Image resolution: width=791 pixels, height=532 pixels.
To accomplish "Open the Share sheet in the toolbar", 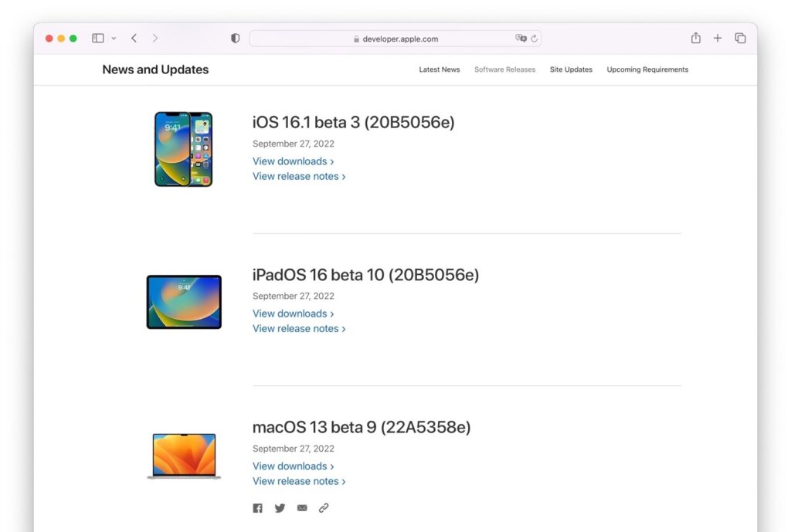I will tap(695, 37).
